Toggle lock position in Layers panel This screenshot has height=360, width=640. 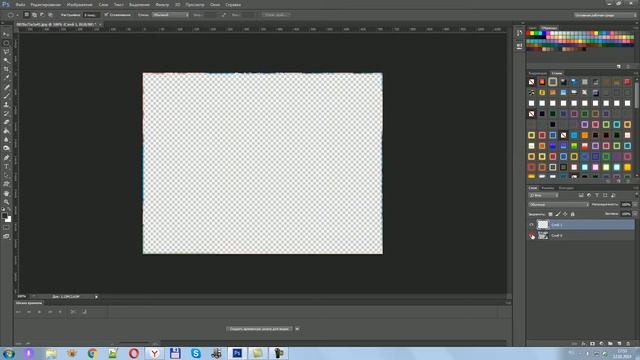pyautogui.click(x=565, y=214)
